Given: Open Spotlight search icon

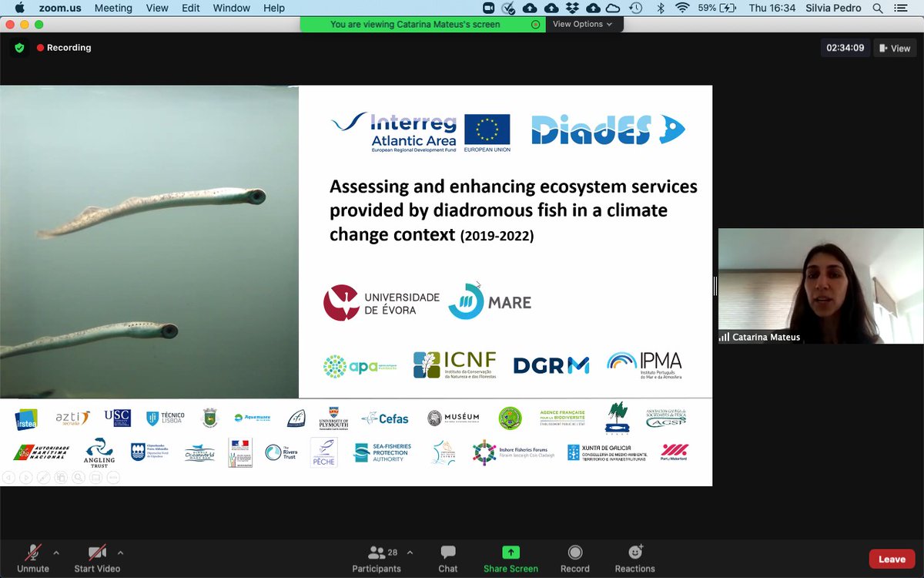Looking at the screenshot, I should [x=879, y=8].
